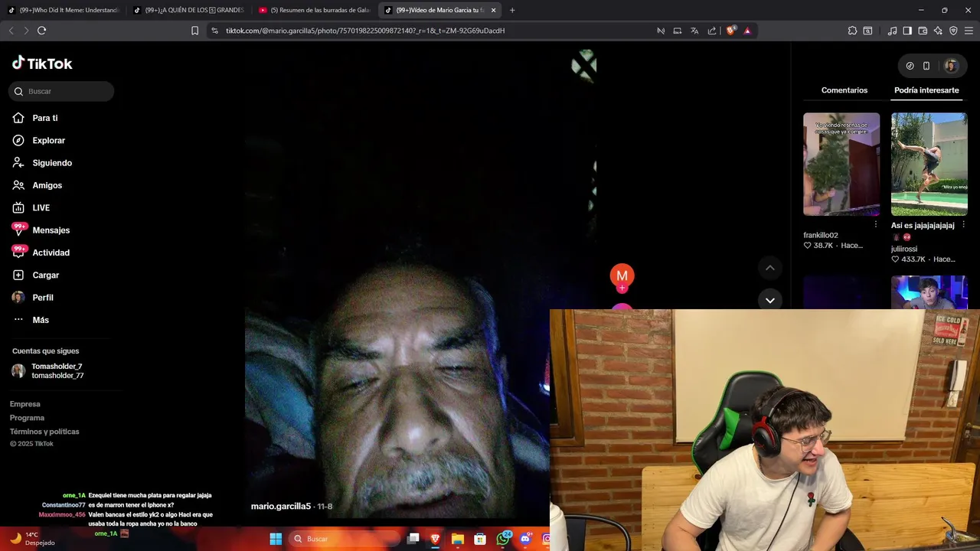Open Discord from the taskbar
Viewport: 980px width, 551px height.
point(525,539)
